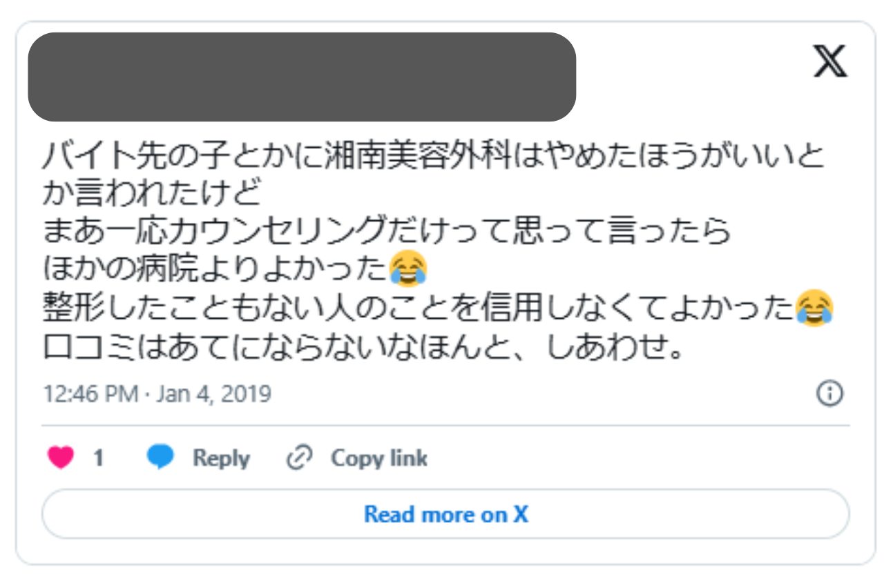Click the Jan 4, 2019 date text
This screenshot has width=884, height=588.
click(x=214, y=394)
